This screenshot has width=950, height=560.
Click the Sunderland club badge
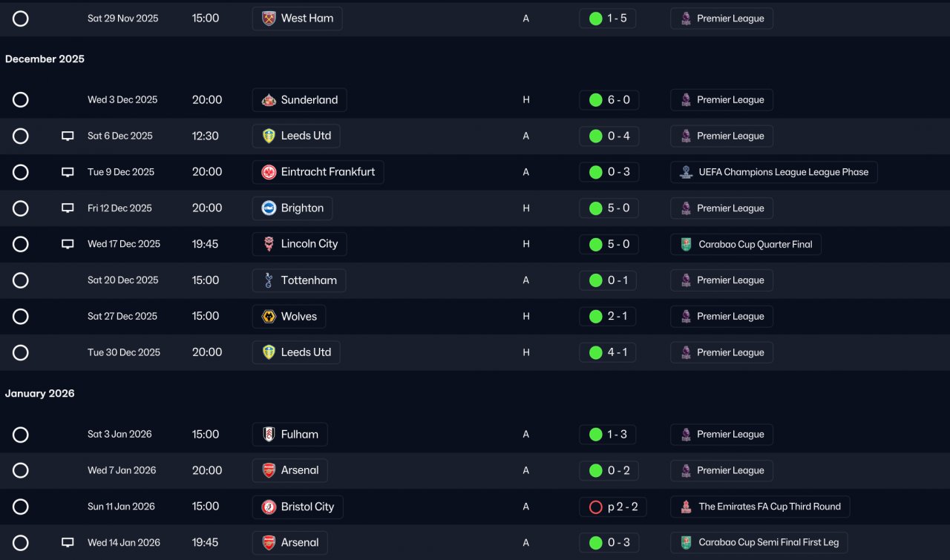[269, 100]
